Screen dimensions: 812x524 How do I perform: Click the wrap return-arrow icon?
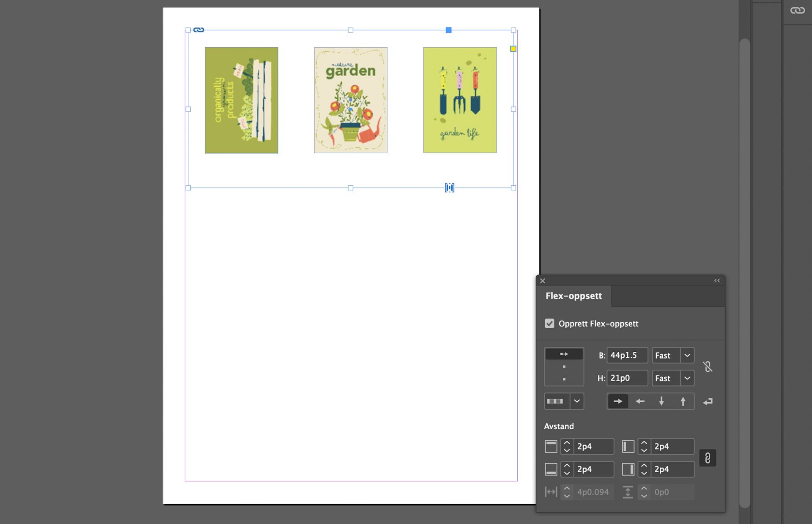pyautogui.click(x=708, y=401)
